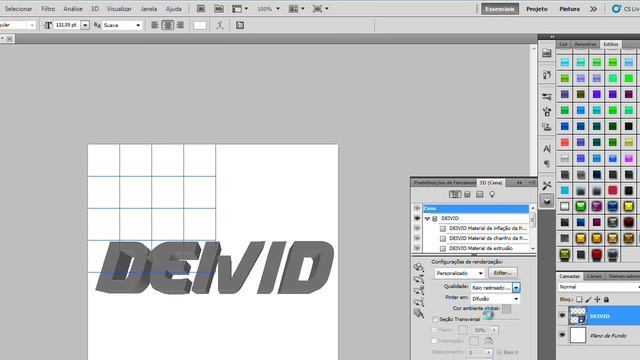Open the Pintar em Difusão dropdown
The width and height of the screenshot is (640, 360).
(495, 299)
